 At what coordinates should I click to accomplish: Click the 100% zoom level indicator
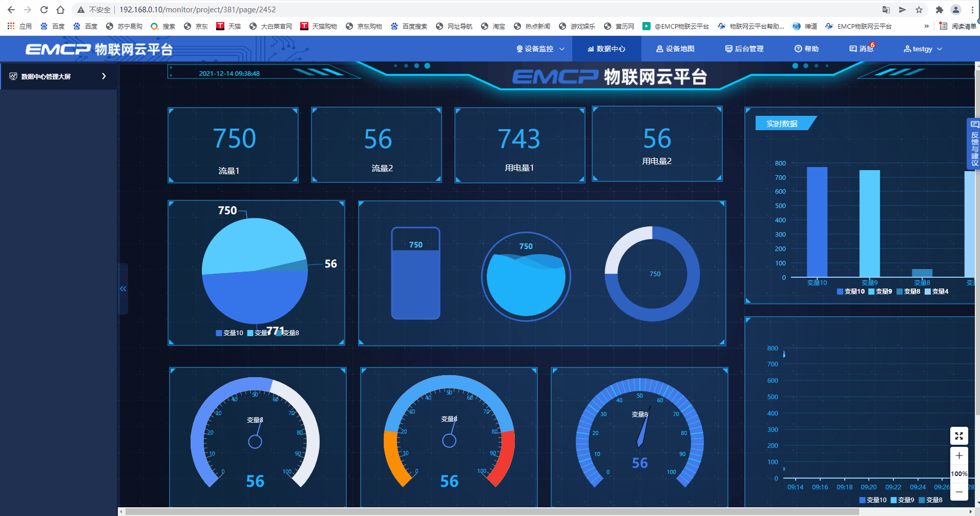[959, 474]
